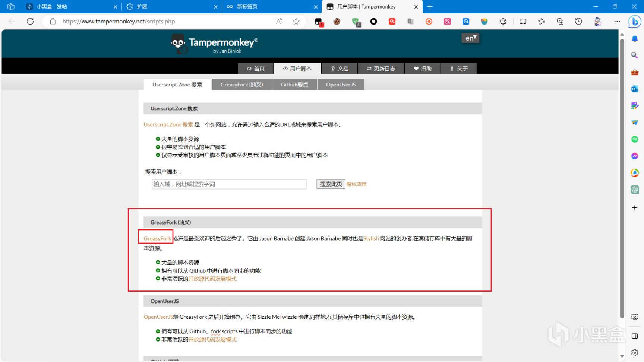Open the Stylish link
This screenshot has width=644, height=362.
pos(371,238)
